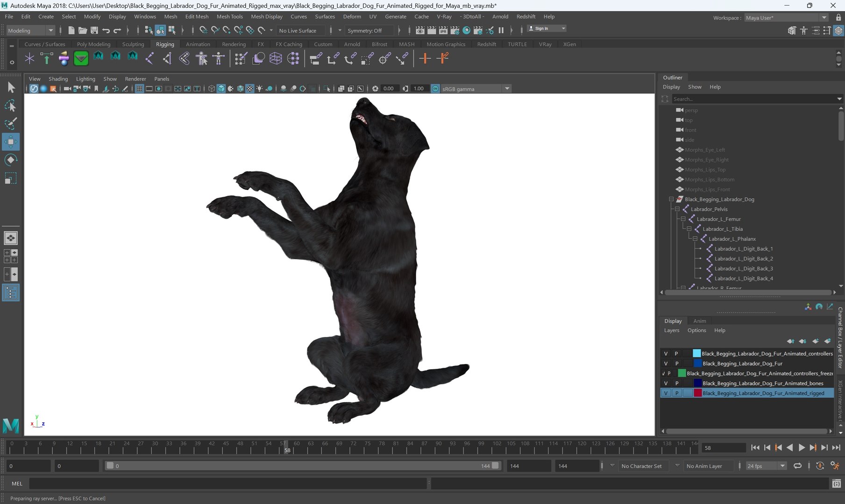The height and width of the screenshot is (504, 845).
Task: Open Render Settings icon in status line
Action: point(455,30)
